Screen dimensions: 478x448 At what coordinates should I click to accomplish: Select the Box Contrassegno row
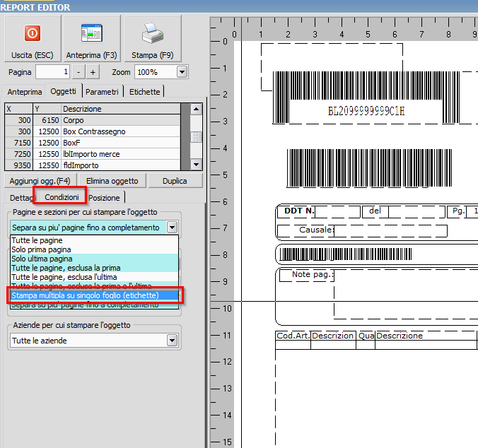93,131
